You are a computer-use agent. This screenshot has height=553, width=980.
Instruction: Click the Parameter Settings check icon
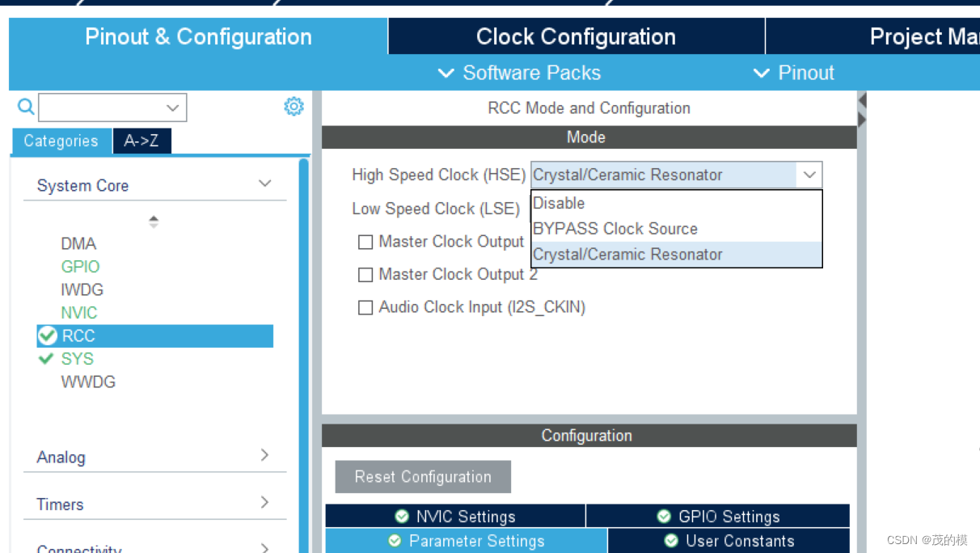point(395,540)
